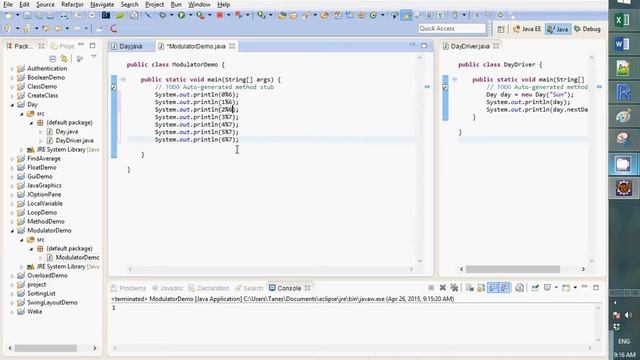Click the volume speaker icon in system tray
The width and height of the screenshot is (640, 360).
628,315
